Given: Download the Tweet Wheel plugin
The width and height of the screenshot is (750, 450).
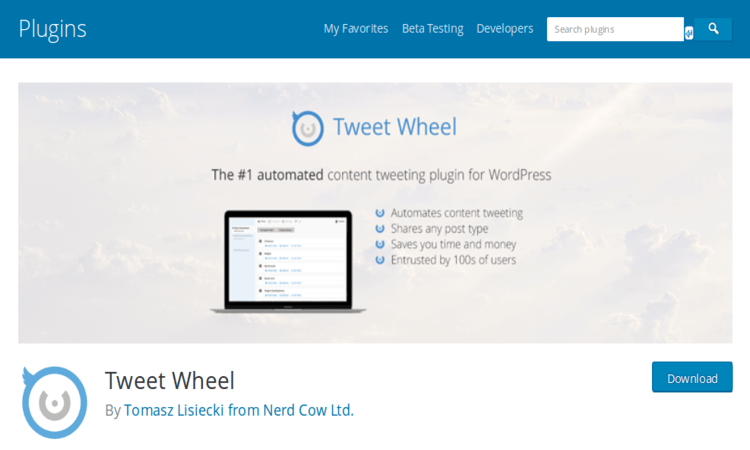Looking at the screenshot, I should point(692,377).
